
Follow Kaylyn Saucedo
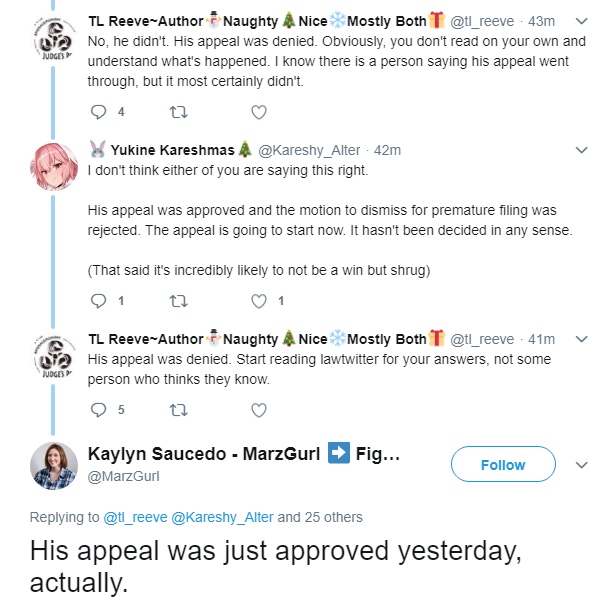(503, 464)
